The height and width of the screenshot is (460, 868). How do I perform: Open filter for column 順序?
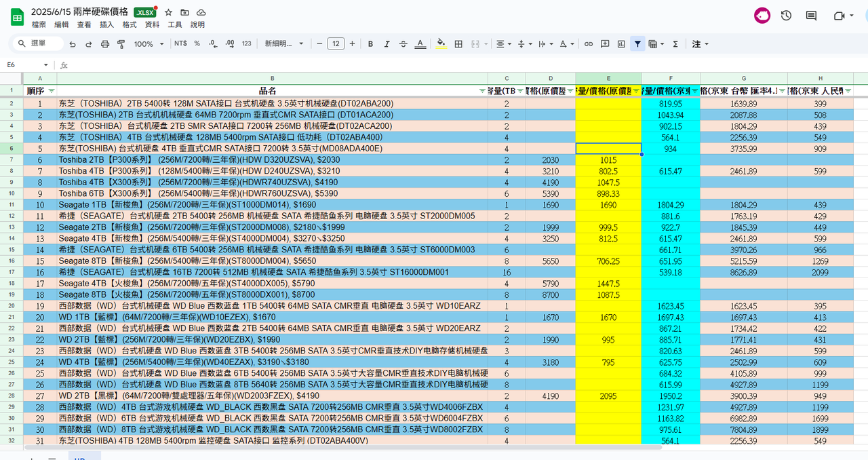click(x=52, y=90)
